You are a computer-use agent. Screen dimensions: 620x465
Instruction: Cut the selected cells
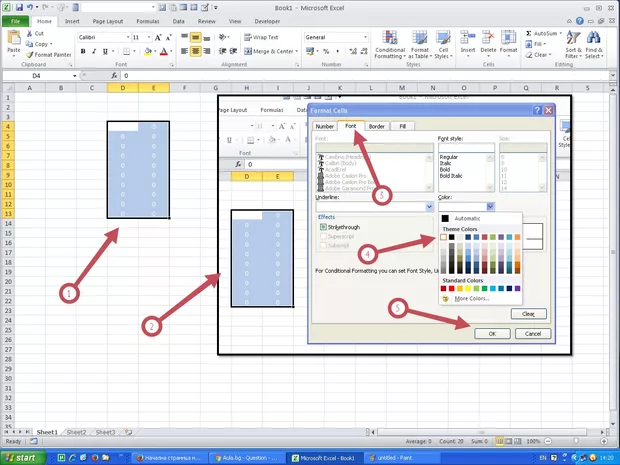point(35,34)
